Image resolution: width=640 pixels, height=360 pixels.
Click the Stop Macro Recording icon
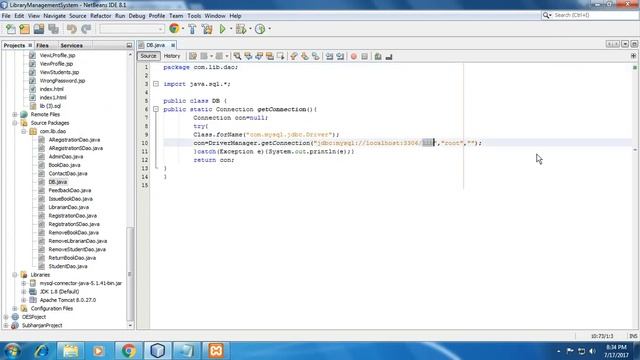click(x=364, y=56)
